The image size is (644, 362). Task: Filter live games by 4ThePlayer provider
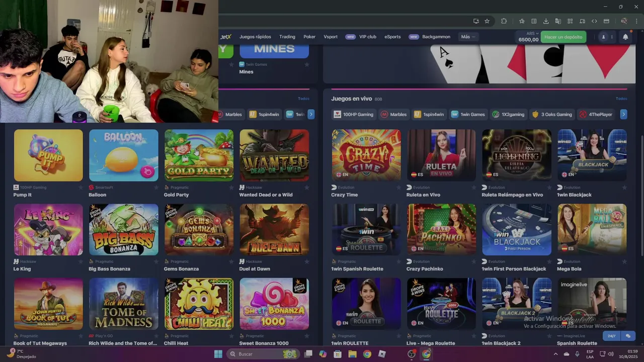pos(596,114)
